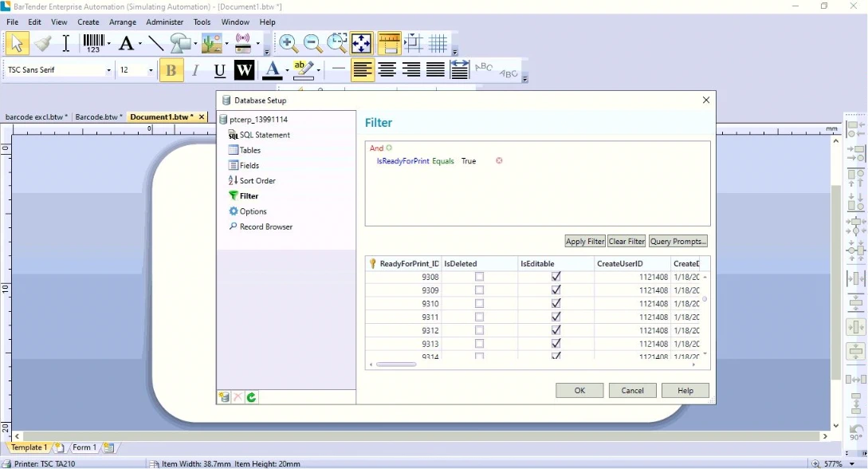Toggle IsDeleted checkbox for row 9308
The image size is (868, 469).
pyautogui.click(x=479, y=277)
